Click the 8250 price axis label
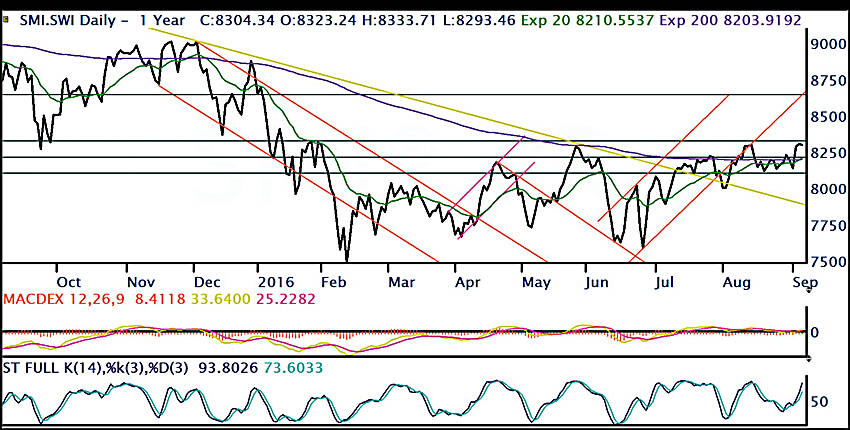This screenshot has height=430, width=850. 826,153
